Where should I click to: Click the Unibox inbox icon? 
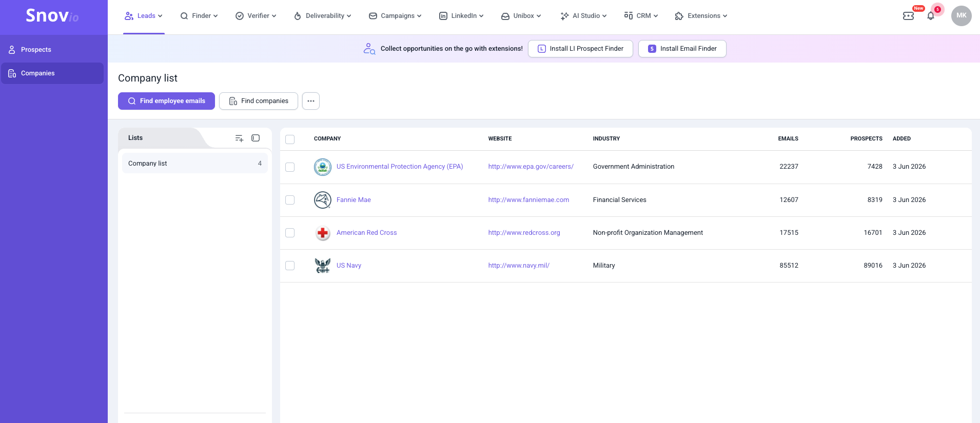pos(505,16)
